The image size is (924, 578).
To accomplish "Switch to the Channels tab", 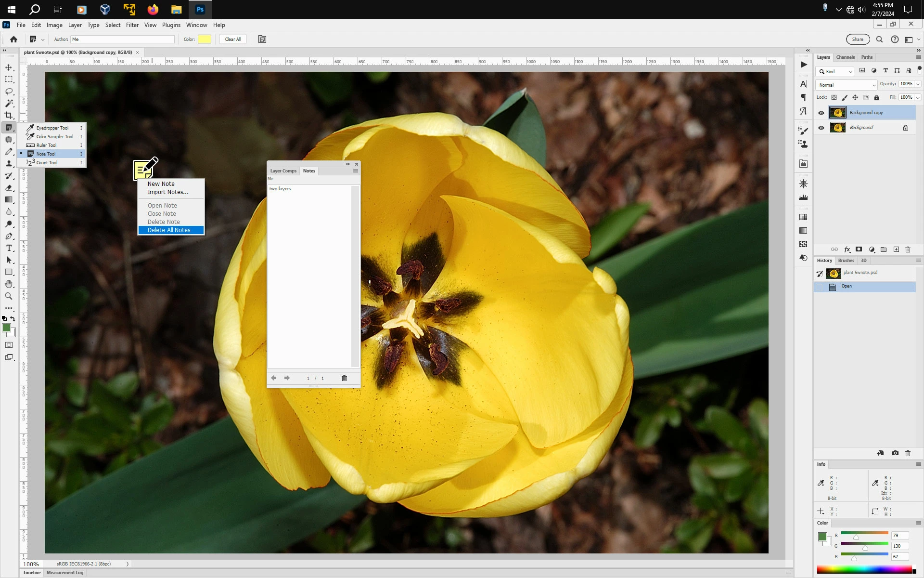I will point(845,57).
